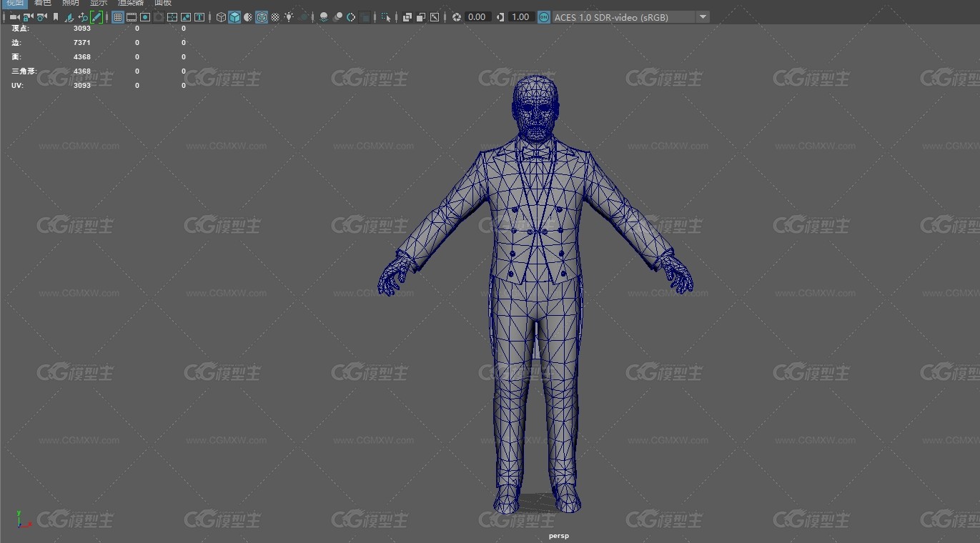Image resolution: width=980 pixels, height=543 pixels.
Task: Open Camera Attributes from toolbar
Action: click(x=41, y=17)
